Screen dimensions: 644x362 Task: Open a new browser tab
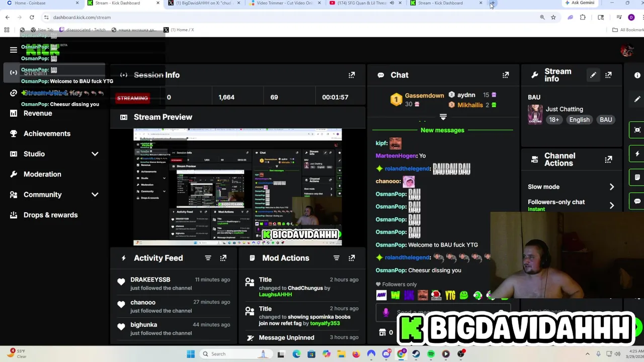(x=492, y=3)
